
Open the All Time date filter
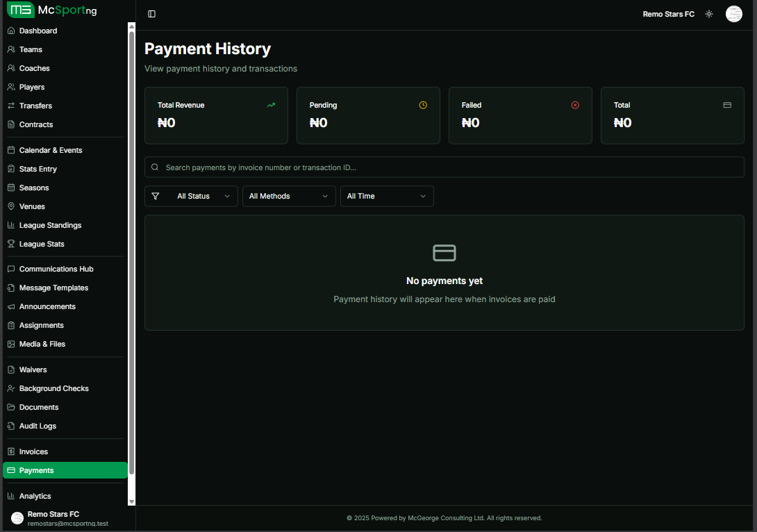click(387, 196)
